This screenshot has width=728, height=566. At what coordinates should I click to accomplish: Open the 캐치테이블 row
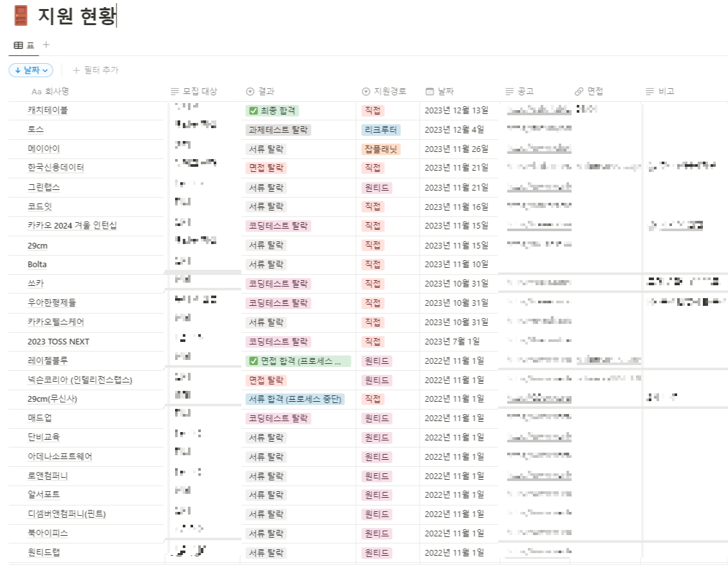click(x=48, y=110)
